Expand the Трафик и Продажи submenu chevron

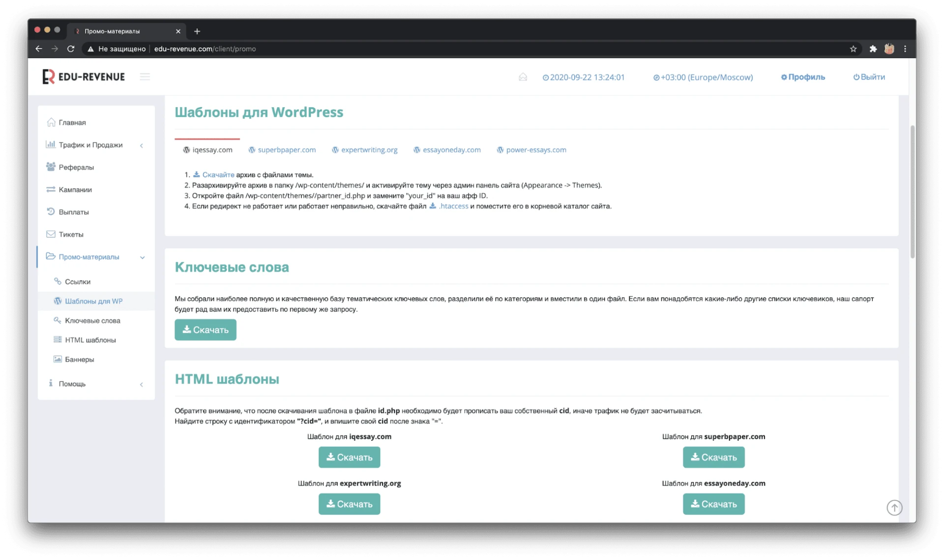click(142, 145)
